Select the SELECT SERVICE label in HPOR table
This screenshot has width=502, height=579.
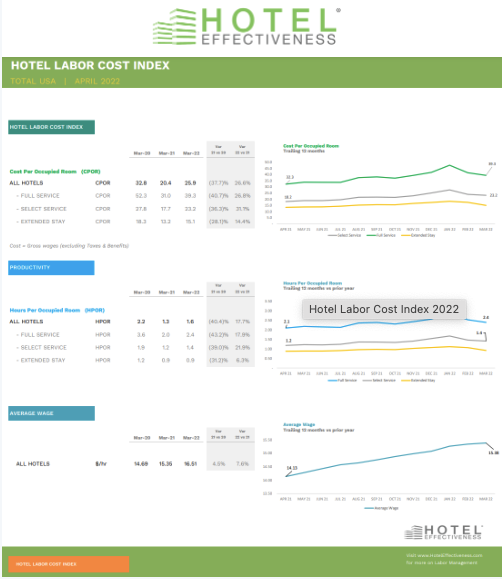pos(44,347)
